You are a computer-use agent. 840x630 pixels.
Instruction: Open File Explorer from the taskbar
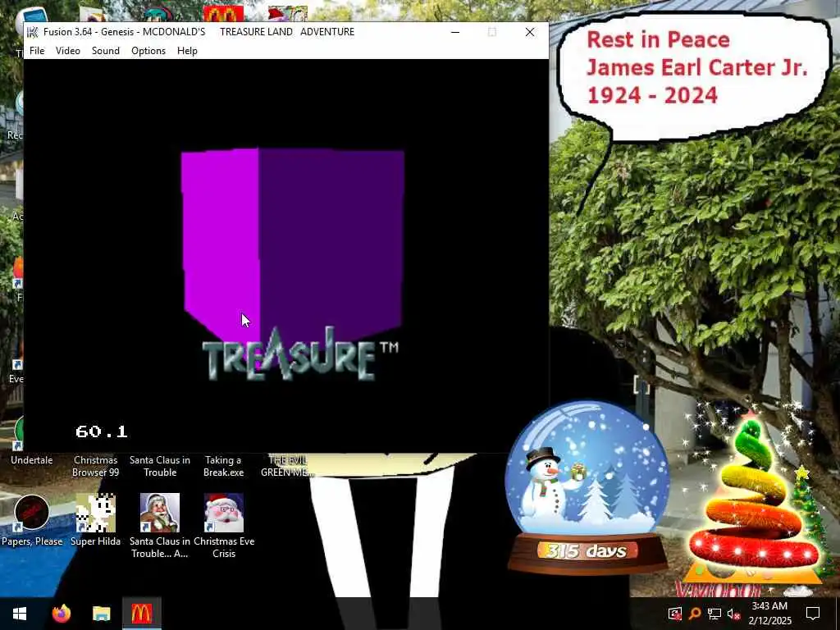(101, 614)
